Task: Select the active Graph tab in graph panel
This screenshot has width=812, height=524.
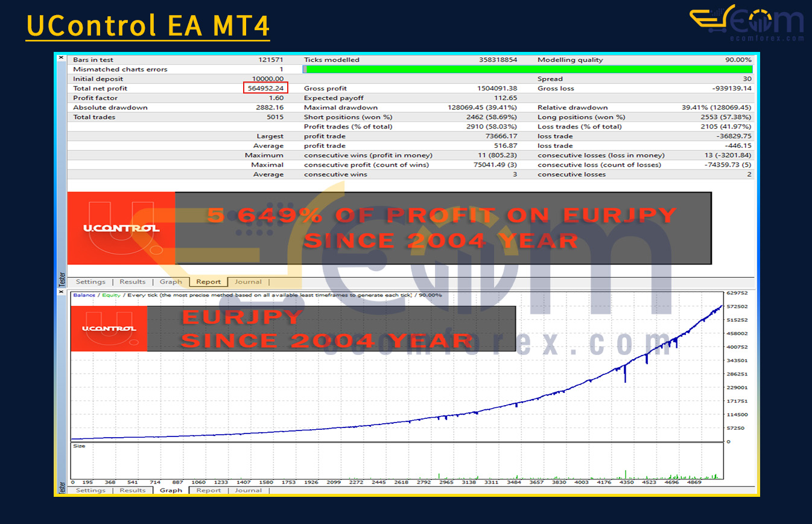Action: click(171, 490)
